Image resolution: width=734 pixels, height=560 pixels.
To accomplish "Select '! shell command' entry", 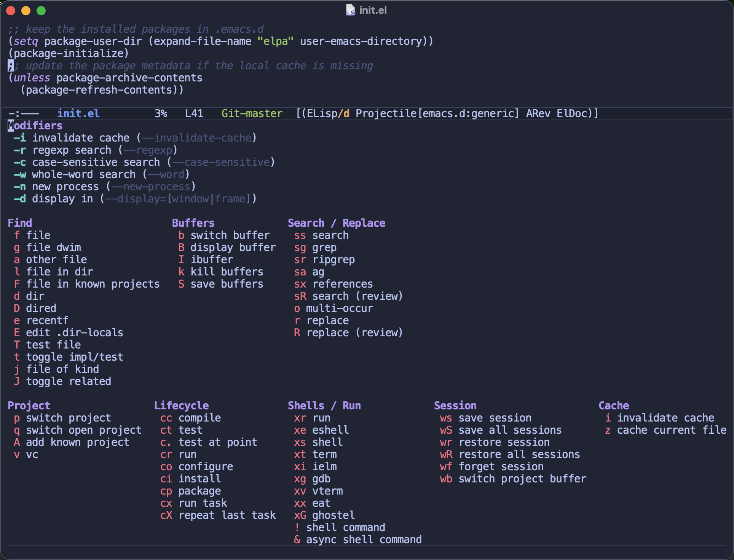I will (340, 527).
